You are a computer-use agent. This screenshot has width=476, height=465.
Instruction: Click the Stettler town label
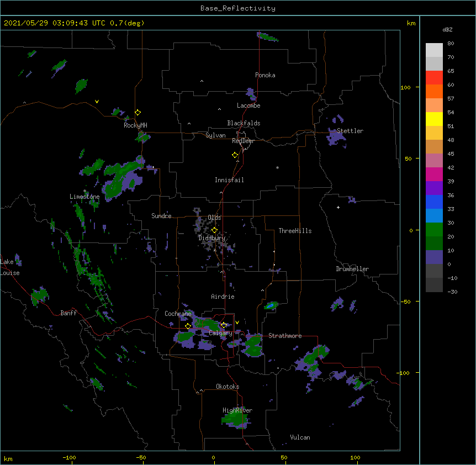pos(350,131)
